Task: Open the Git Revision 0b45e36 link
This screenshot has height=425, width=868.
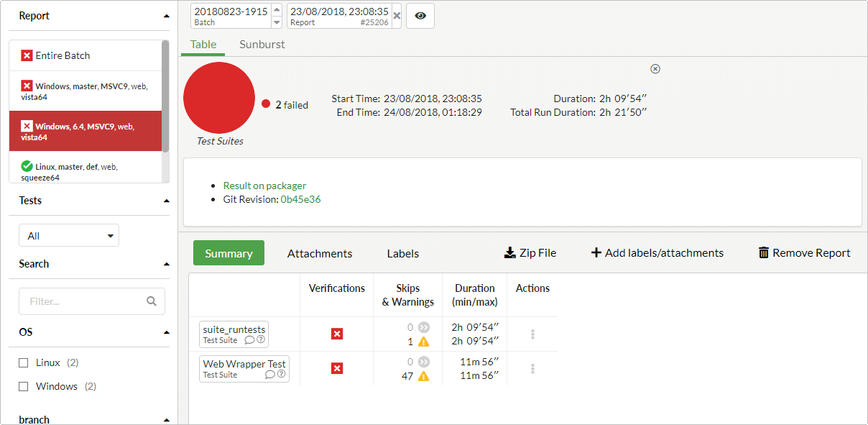Action: click(x=300, y=199)
